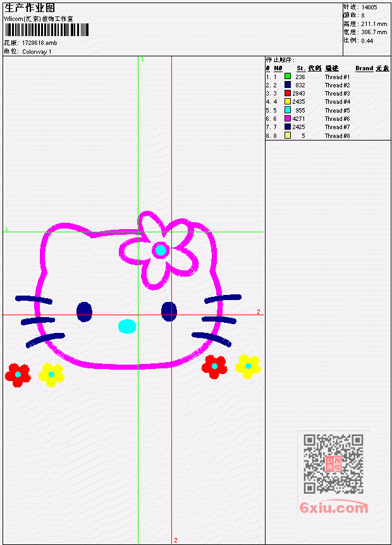This screenshot has height=545, width=392.
Task: Click stitch count 236 in thread list
Action: [x=300, y=77]
